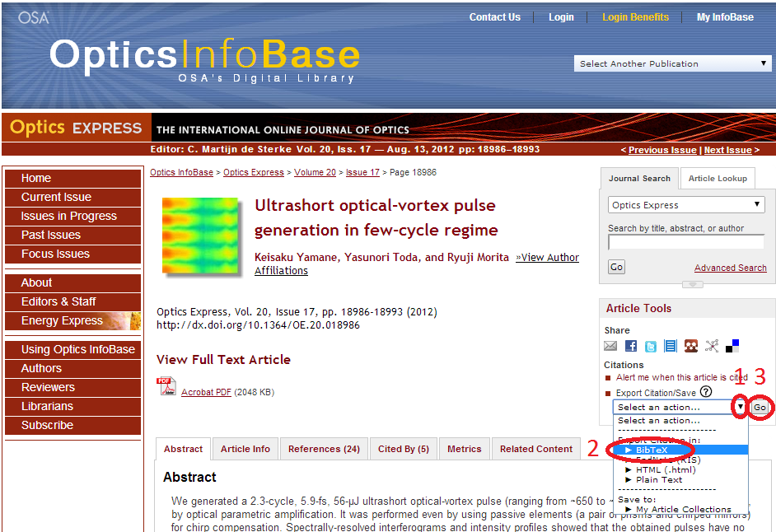
Task: Open the Authors sidebar item
Action: [x=73, y=368]
